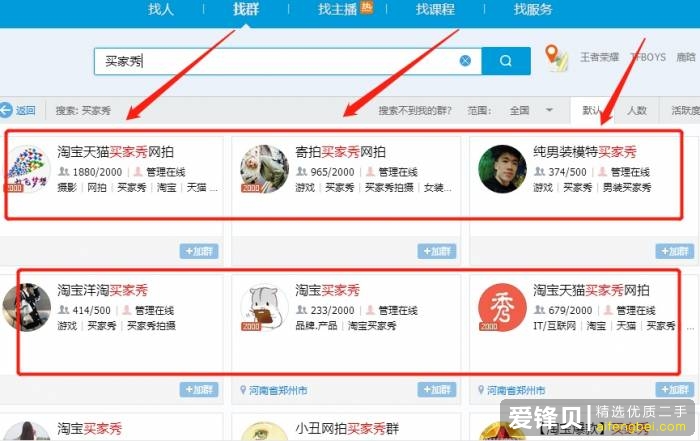This screenshot has width=700, height=441.
Task: Select the TFBOYS hot keyword
Action: point(648,57)
